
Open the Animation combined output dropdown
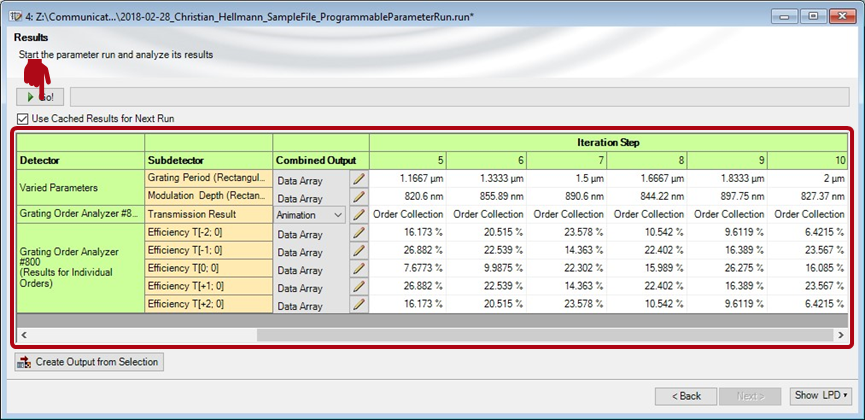(336, 214)
